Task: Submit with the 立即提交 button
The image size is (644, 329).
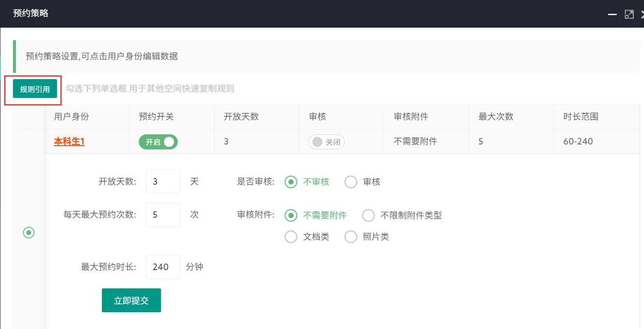Action: pyautogui.click(x=131, y=300)
